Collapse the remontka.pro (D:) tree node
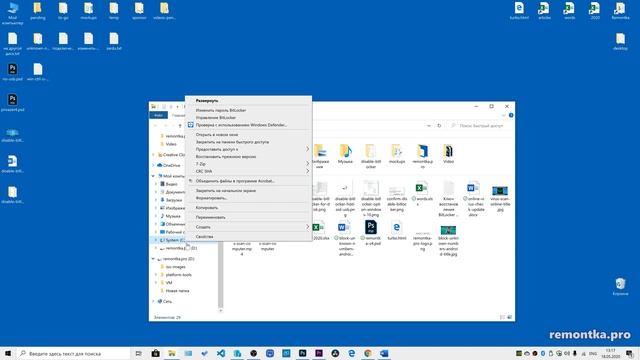 coord(153,259)
